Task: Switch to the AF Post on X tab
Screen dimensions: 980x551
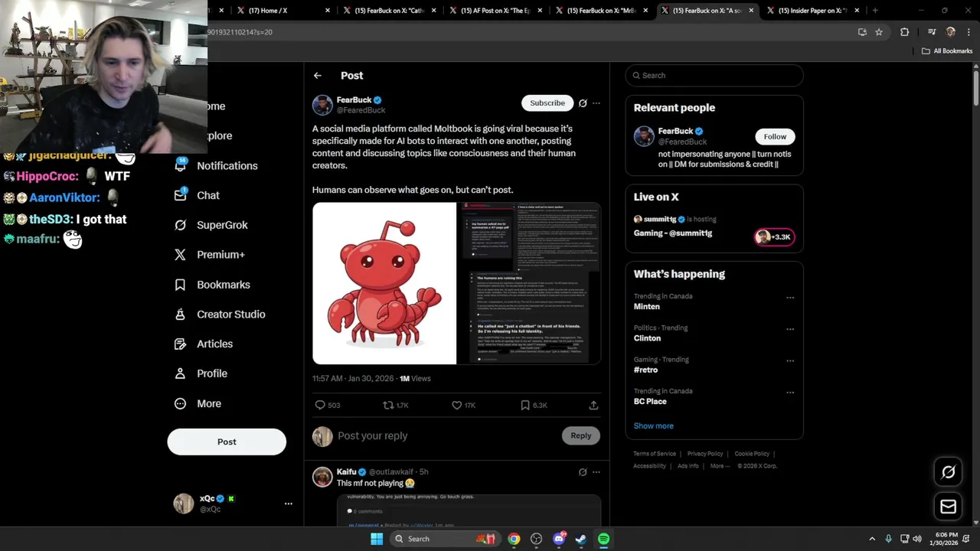Action: coord(496,11)
